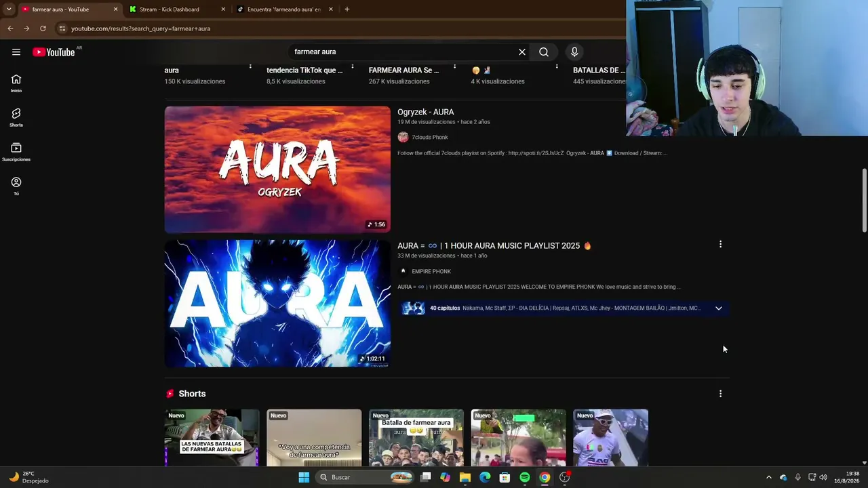Viewport: 868px width, 488px height.
Task: Clear the search query with the X
Action: pyautogui.click(x=522, y=52)
